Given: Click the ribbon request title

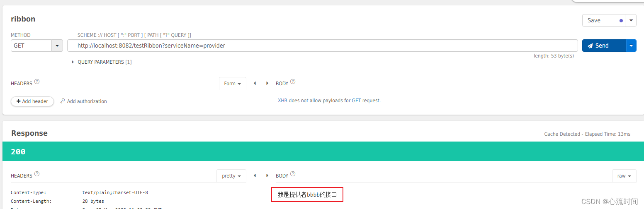Looking at the screenshot, I should pyautogui.click(x=23, y=19).
